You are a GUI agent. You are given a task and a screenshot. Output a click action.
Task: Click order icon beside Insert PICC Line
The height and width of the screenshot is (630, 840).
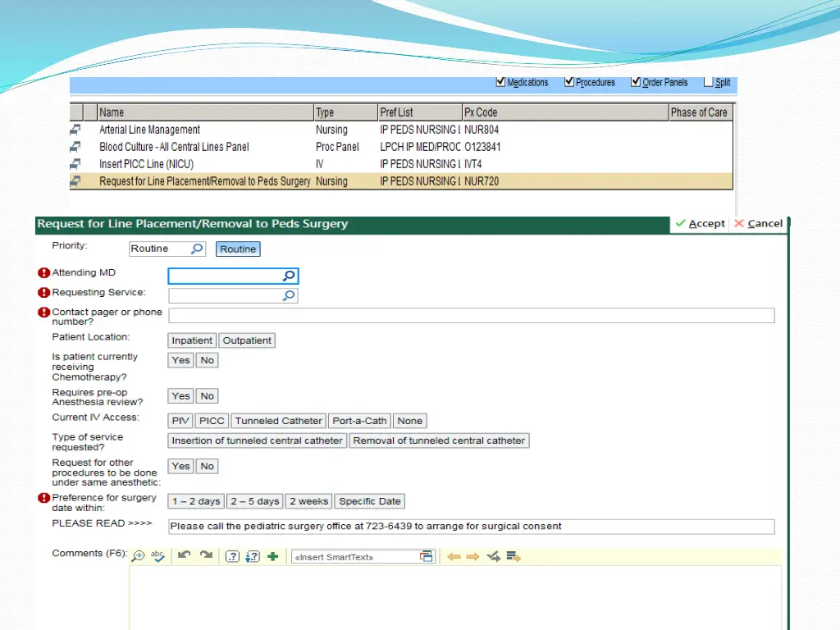(x=75, y=164)
